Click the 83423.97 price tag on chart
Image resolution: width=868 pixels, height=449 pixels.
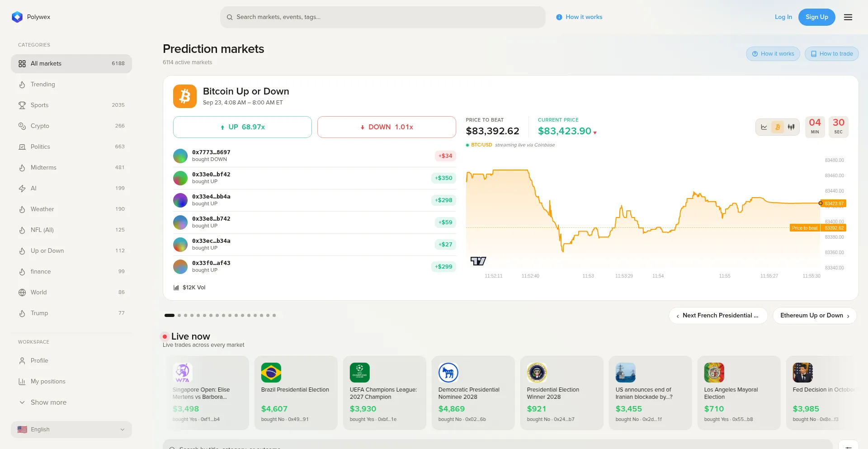click(x=834, y=203)
